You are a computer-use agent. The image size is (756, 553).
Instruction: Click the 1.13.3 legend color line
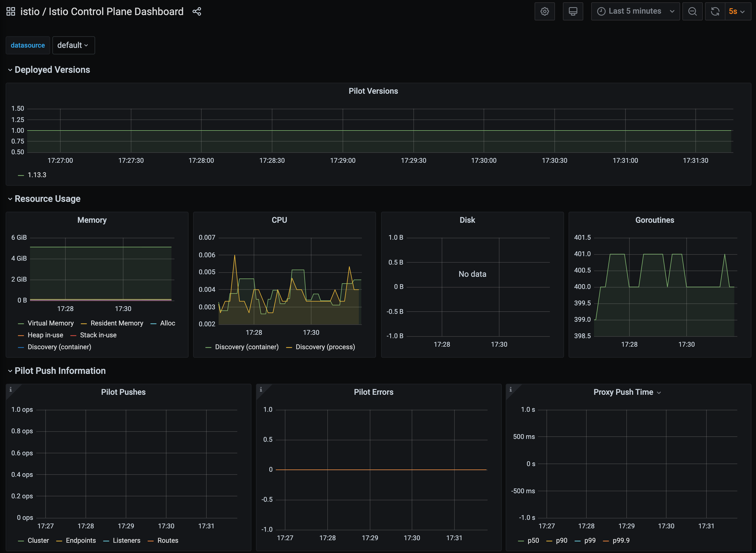click(21, 175)
